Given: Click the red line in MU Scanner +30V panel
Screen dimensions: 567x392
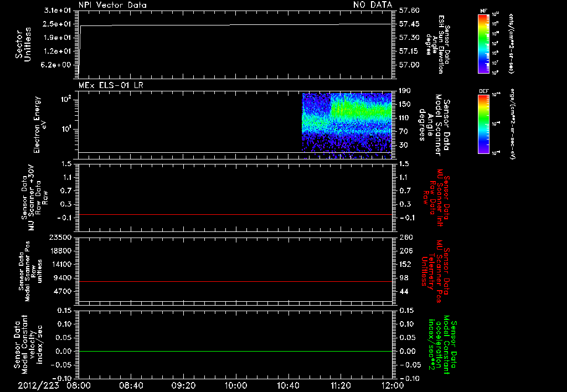Looking at the screenshot, I should pyautogui.click(x=235, y=214).
